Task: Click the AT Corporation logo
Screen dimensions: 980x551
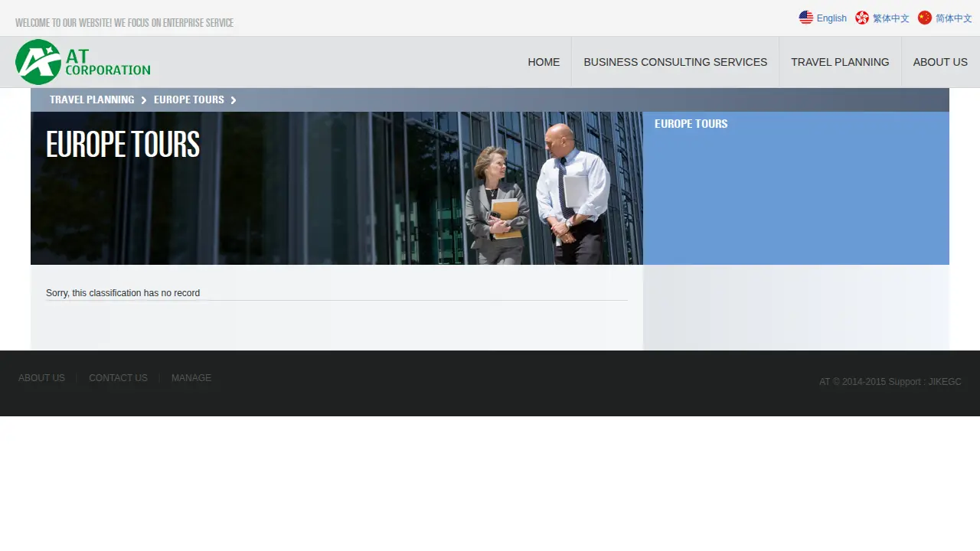Action: [83, 62]
